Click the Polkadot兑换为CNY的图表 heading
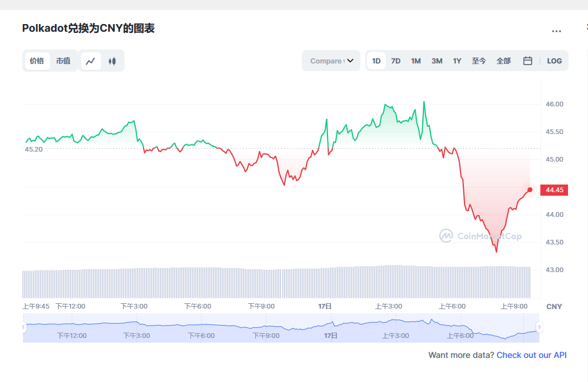 coord(89,28)
